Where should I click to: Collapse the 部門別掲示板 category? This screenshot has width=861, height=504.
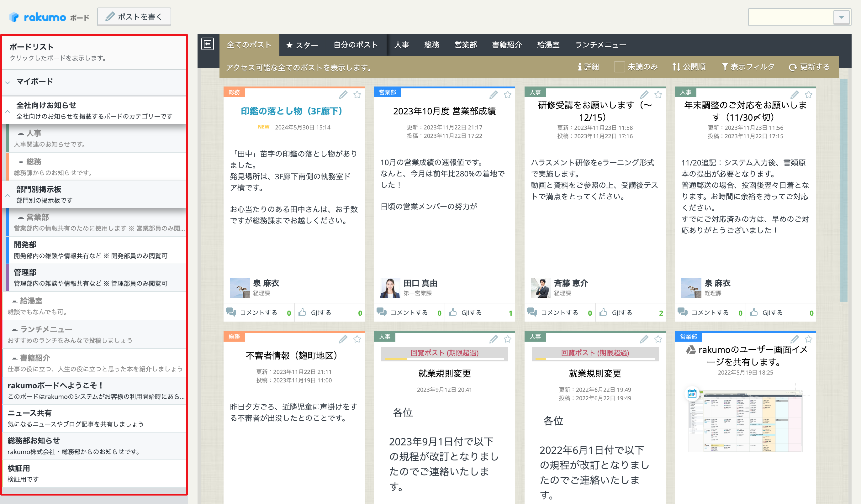[8, 195]
